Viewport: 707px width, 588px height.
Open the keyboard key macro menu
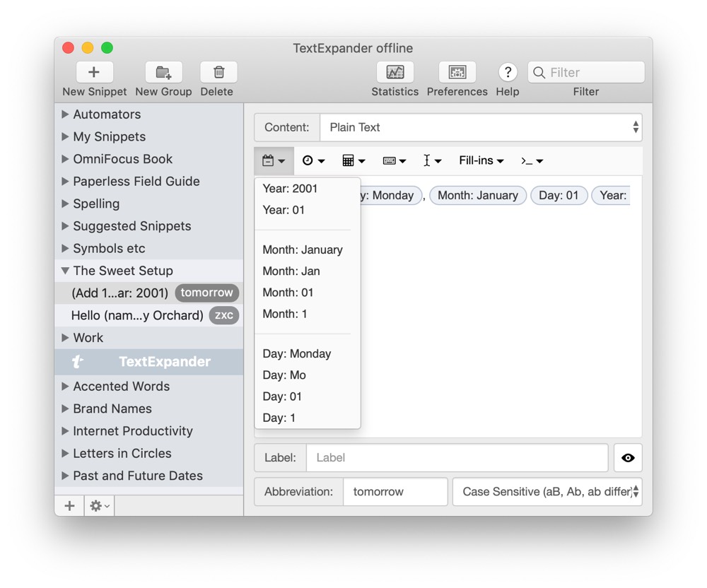[x=395, y=161]
